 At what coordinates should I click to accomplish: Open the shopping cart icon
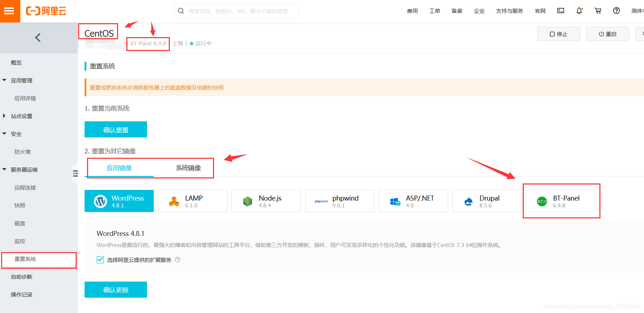(598, 11)
